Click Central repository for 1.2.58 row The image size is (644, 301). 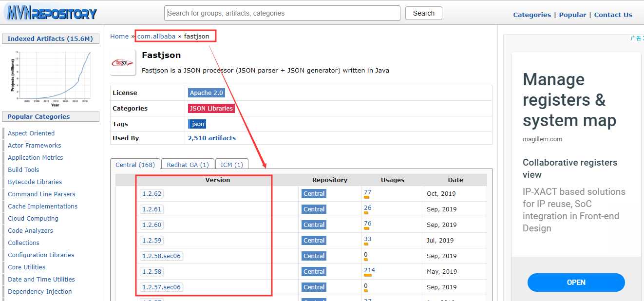pyautogui.click(x=314, y=271)
